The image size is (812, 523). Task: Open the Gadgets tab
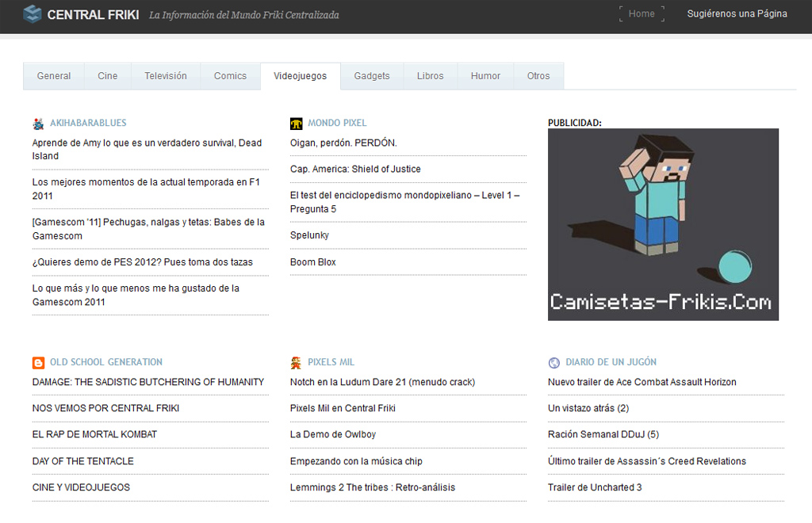tap(372, 76)
